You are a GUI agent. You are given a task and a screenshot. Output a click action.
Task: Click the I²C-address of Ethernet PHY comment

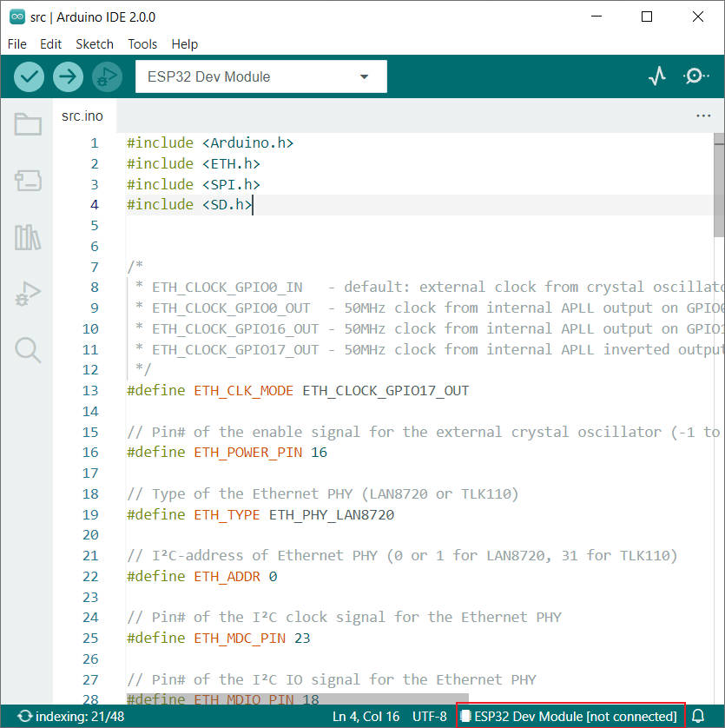pyautogui.click(x=402, y=556)
